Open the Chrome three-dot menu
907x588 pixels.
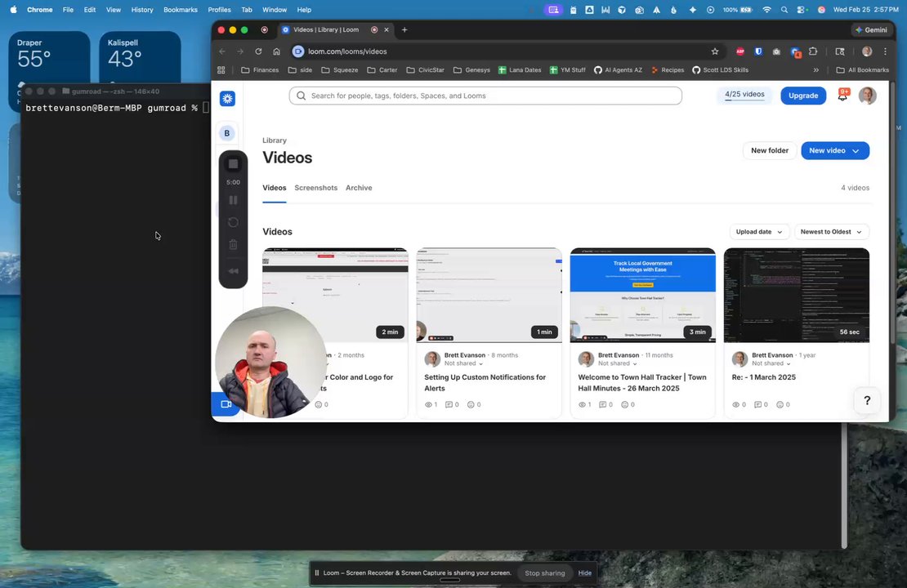885,51
